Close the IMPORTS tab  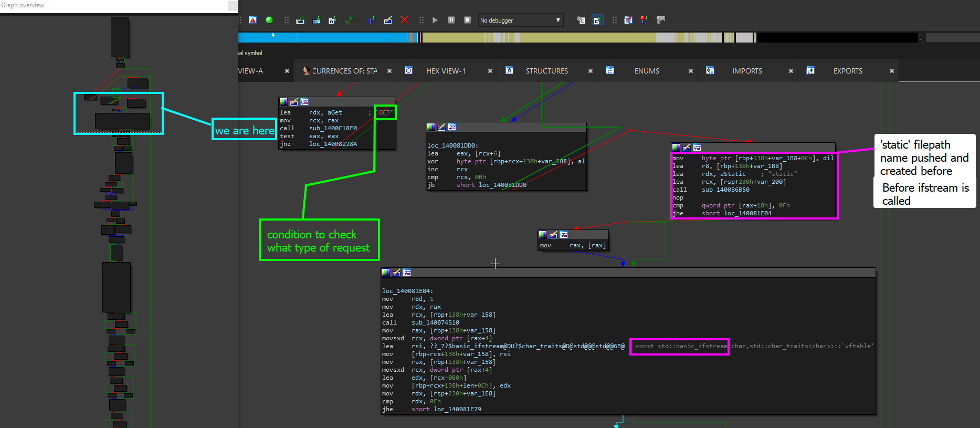click(791, 71)
